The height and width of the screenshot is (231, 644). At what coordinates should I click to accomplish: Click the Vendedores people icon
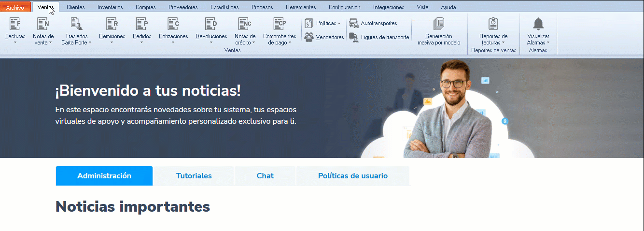pos(309,37)
